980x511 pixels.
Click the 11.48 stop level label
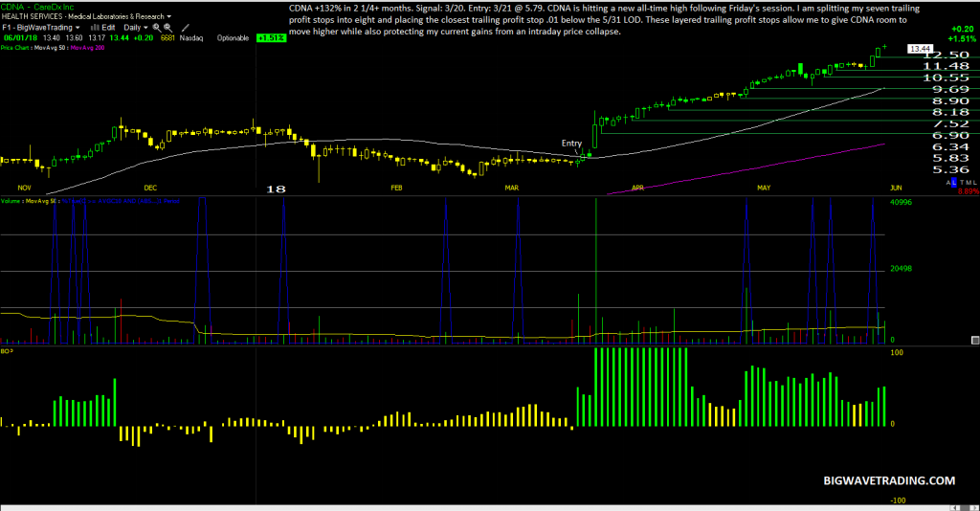[946, 66]
